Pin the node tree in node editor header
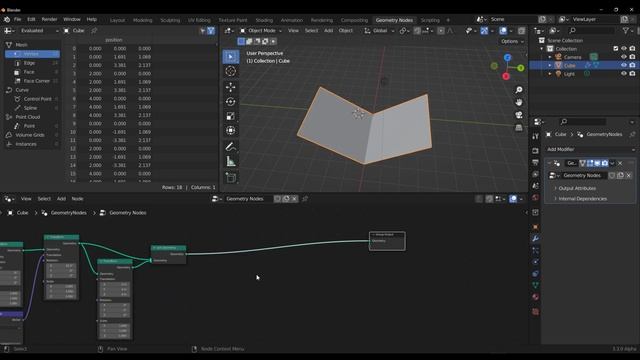This screenshot has height=360, width=640. click(x=305, y=199)
